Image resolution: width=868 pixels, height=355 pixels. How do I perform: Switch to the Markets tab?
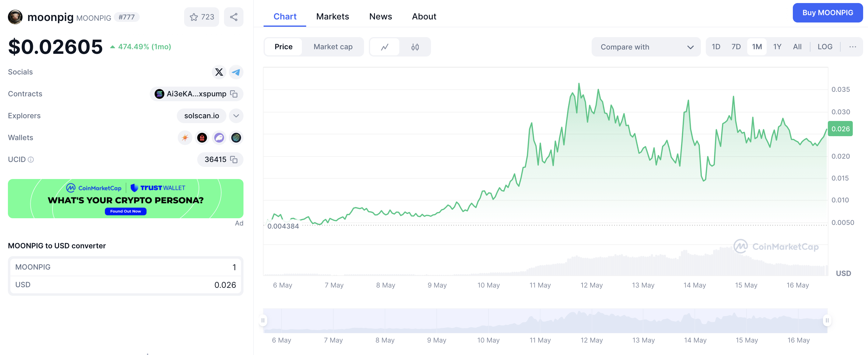[332, 16]
